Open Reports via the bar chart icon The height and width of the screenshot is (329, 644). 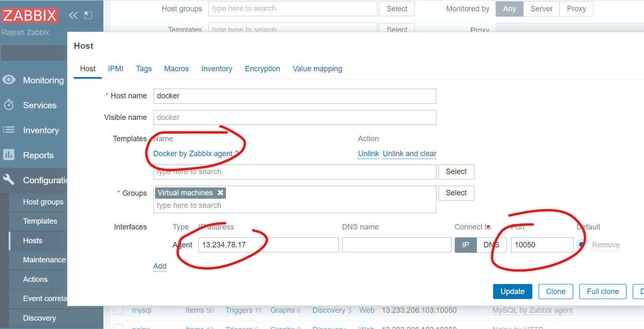[9, 155]
